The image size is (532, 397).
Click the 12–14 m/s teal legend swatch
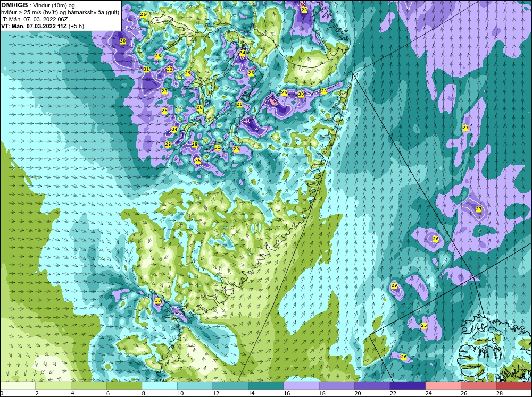click(230, 386)
